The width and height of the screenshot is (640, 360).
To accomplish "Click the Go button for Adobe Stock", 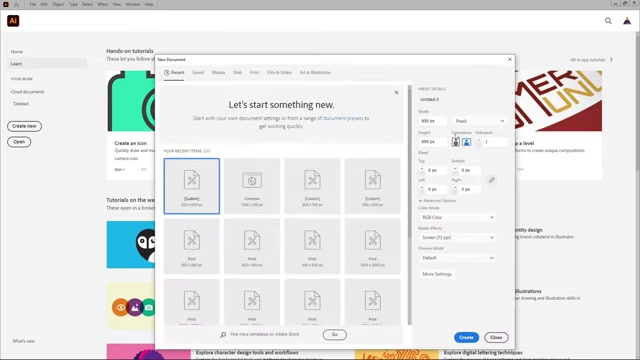I will click(x=335, y=335).
